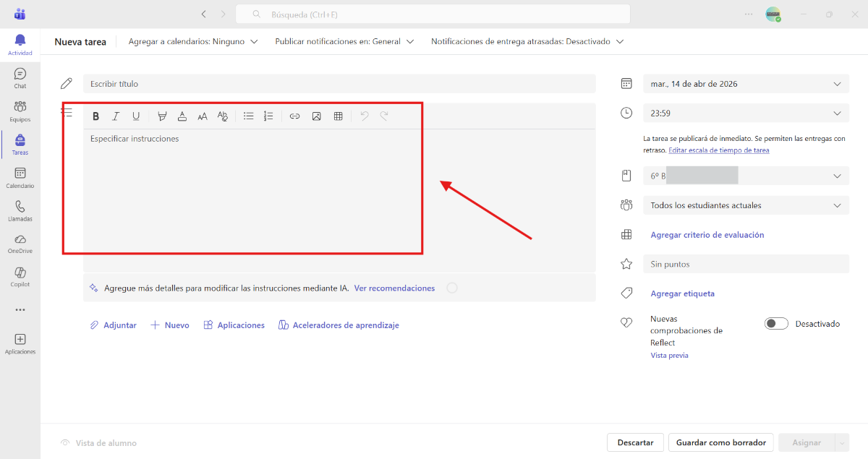The image size is (868, 459).
Task: Expand Publicar notificaciones en dropdown
Action: (344, 42)
